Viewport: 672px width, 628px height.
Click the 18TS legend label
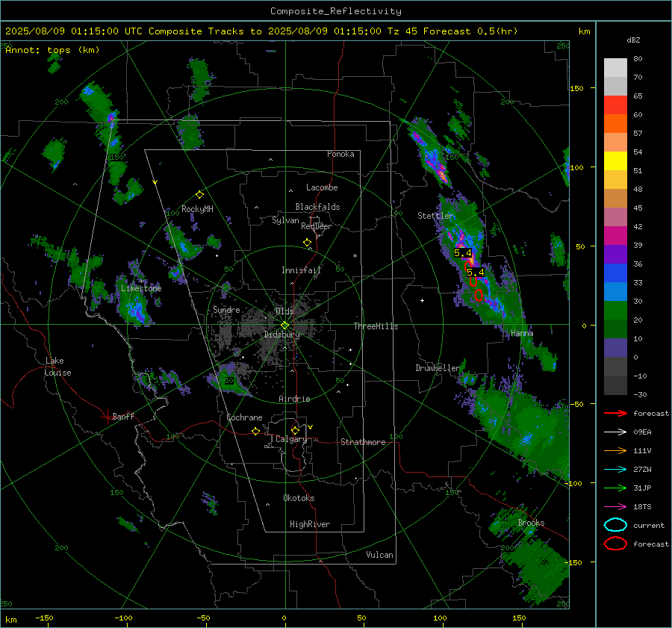642,507
